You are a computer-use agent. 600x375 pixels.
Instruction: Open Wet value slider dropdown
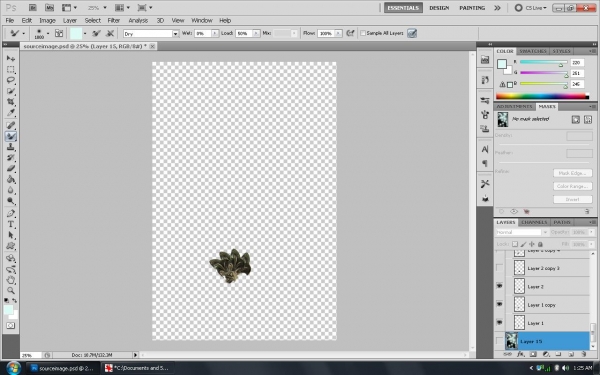click(x=215, y=34)
